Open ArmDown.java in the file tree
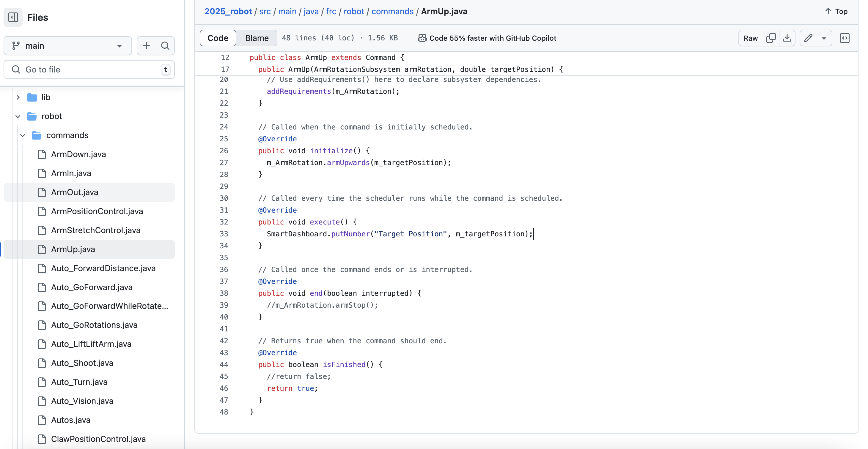This screenshot has height=449, width=868. [78, 154]
